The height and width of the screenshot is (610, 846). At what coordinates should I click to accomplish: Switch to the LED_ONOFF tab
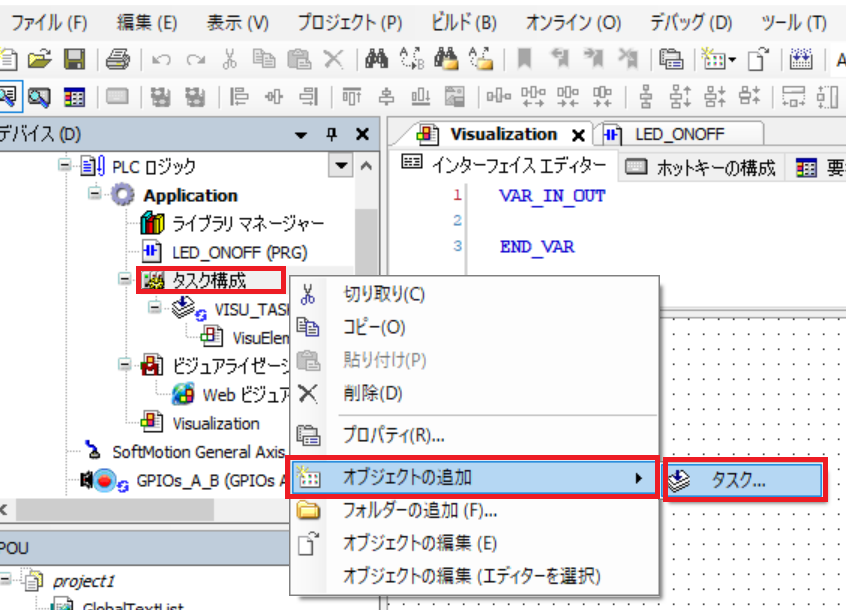(678, 134)
